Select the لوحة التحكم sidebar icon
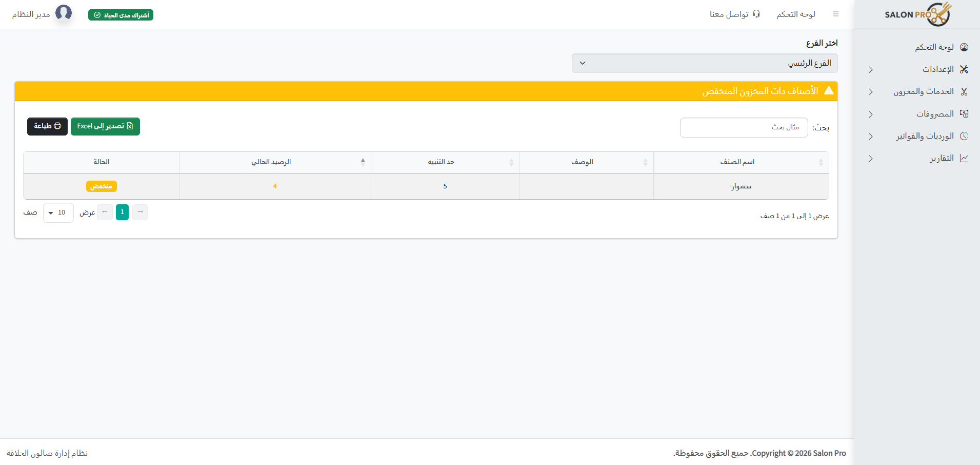The height and width of the screenshot is (465, 980). [965, 47]
